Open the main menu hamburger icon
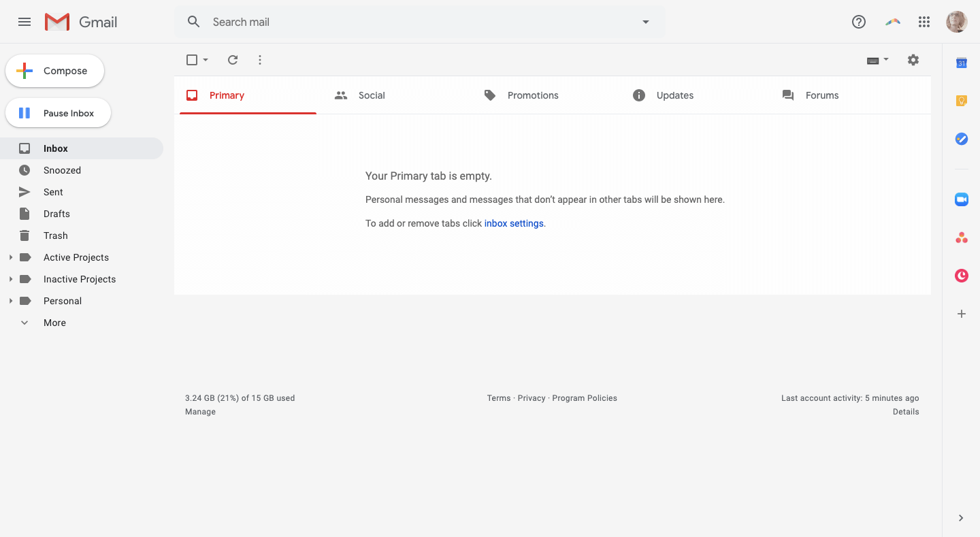This screenshot has height=537, width=980. tap(24, 22)
